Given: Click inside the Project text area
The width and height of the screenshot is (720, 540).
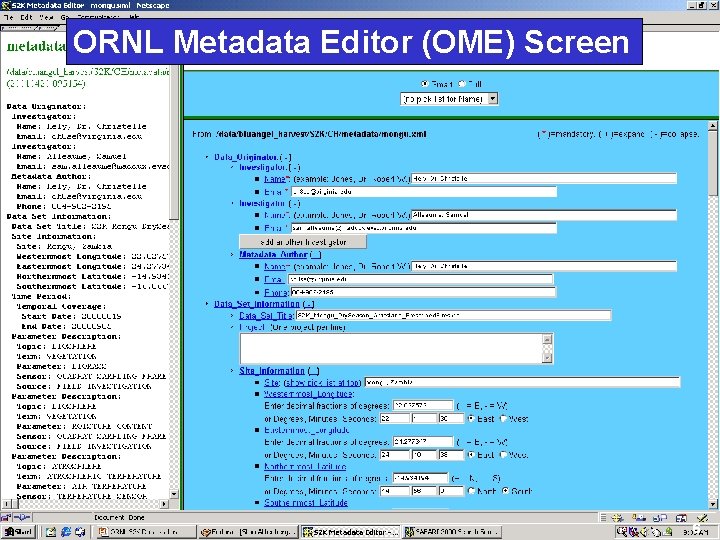Looking at the screenshot, I should (x=391, y=349).
